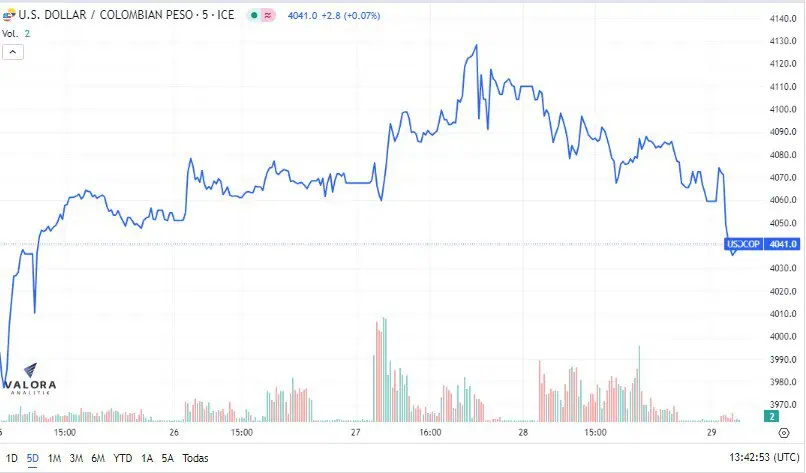Viewport: 806px width, 473px height.
Task: Switch to the 6M range
Action: (98, 458)
